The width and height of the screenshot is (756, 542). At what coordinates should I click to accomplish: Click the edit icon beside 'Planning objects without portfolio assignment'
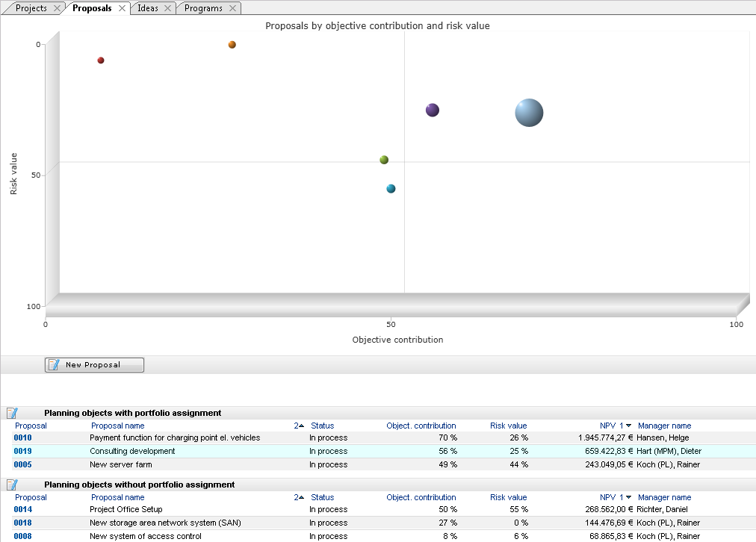12,485
